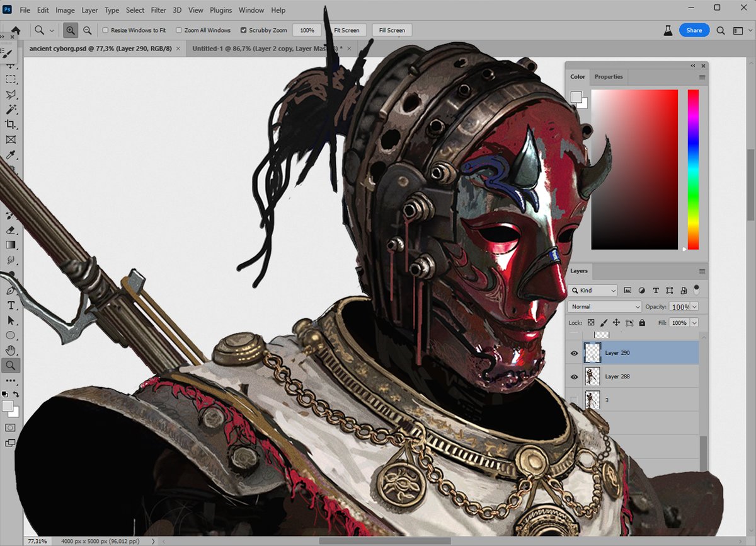The width and height of the screenshot is (756, 546).
Task: Select the Frame tool
Action: (x=11, y=140)
